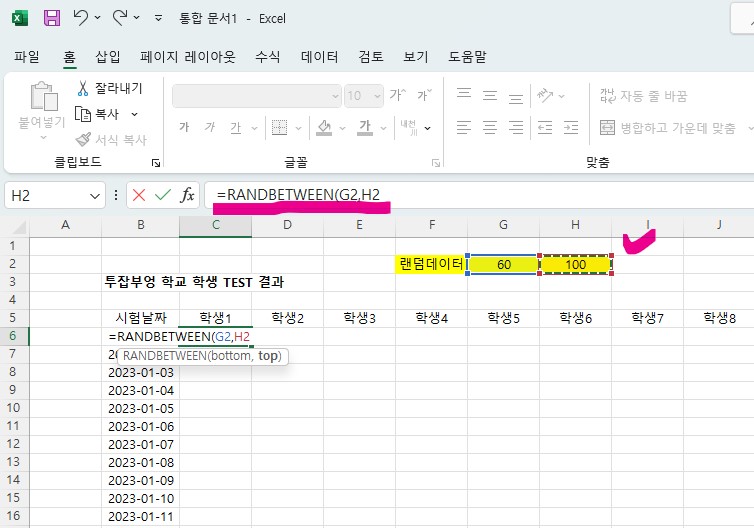This screenshot has width=754, height=528.
Task: Click 서식 복사 format painter
Action: (x=111, y=140)
